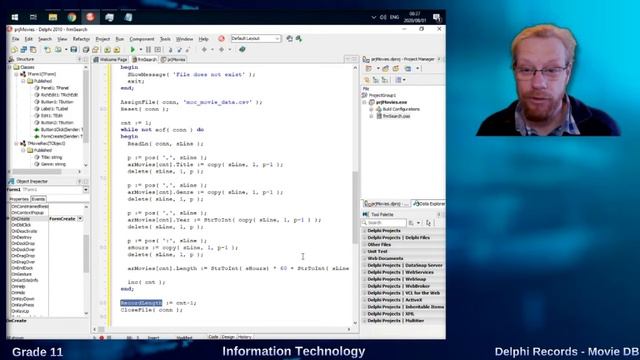The width and height of the screenshot is (640, 360).
Task: Switch to the Properties tab in Object Inspector
Action: [x=19, y=199]
